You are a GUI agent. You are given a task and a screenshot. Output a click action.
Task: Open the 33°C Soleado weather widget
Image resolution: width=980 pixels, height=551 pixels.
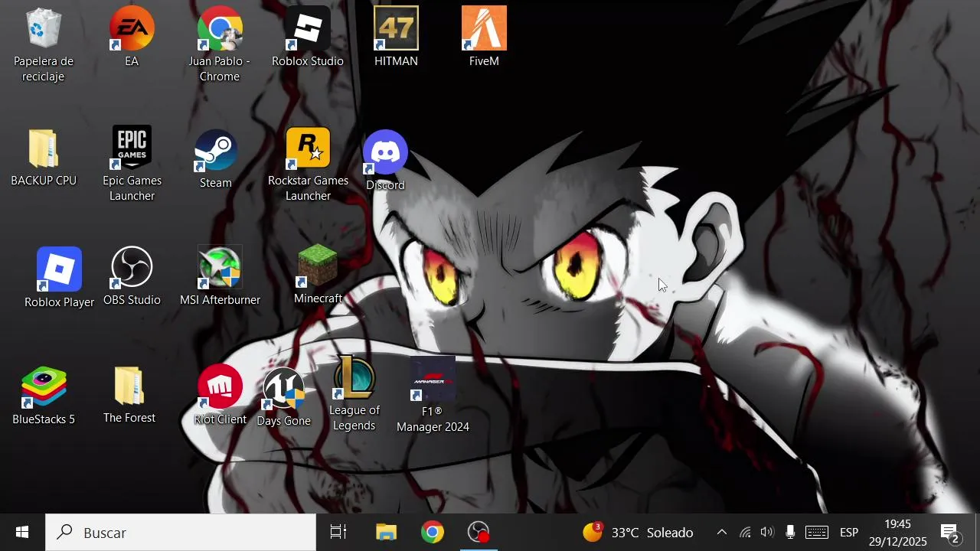pyautogui.click(x=638, y=533)
